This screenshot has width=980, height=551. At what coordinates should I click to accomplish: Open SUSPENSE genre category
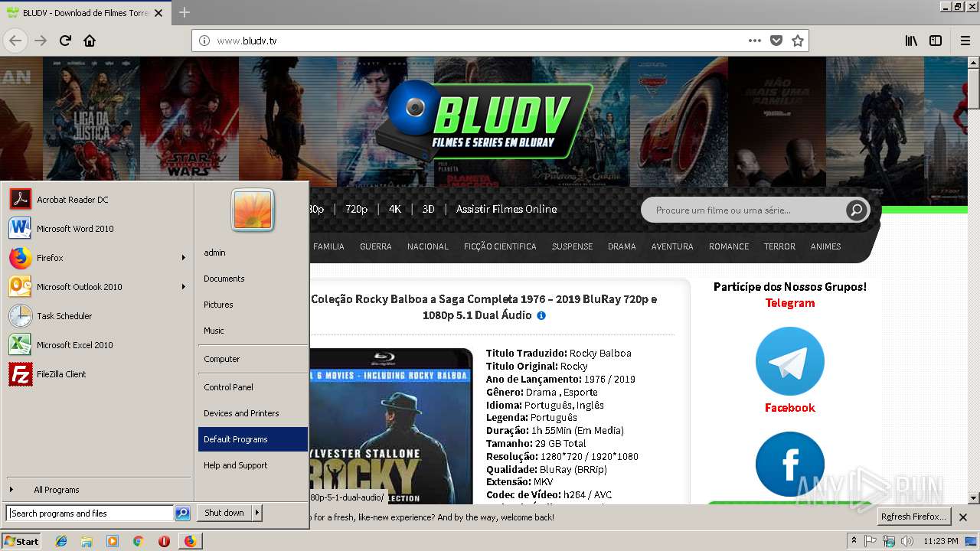572,246
